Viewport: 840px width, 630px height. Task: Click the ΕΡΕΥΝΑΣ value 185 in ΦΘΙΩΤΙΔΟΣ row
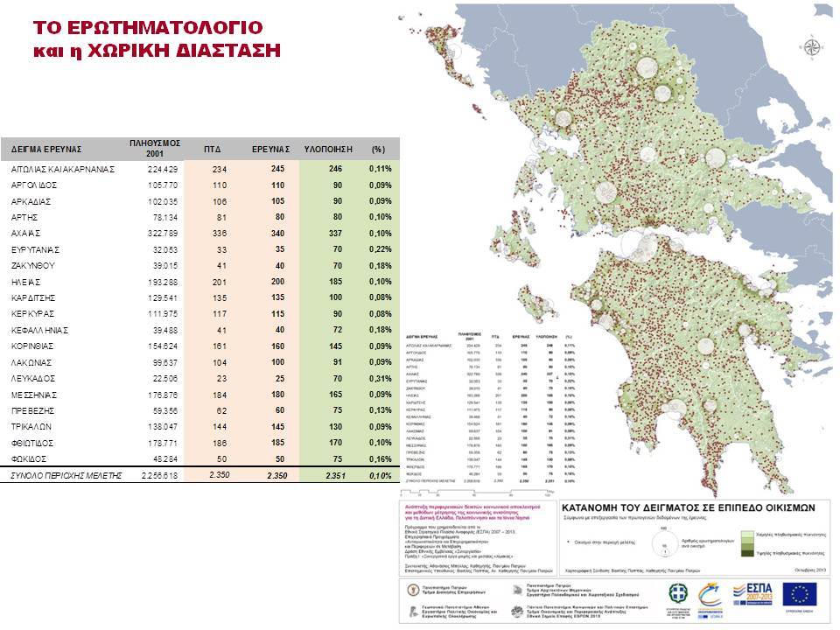point(277,443)
